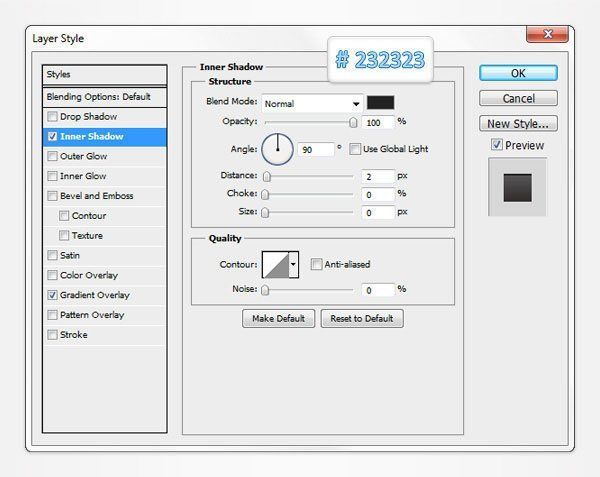
Task: Select the Drop Shadow style entry
Action: click(105, 116)
